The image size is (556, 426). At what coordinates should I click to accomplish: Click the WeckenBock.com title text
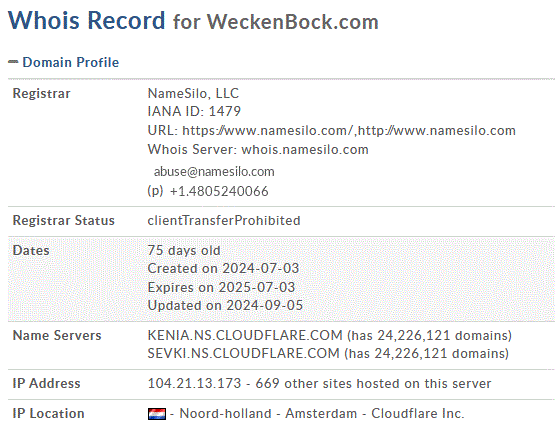(x=293, y=22)
